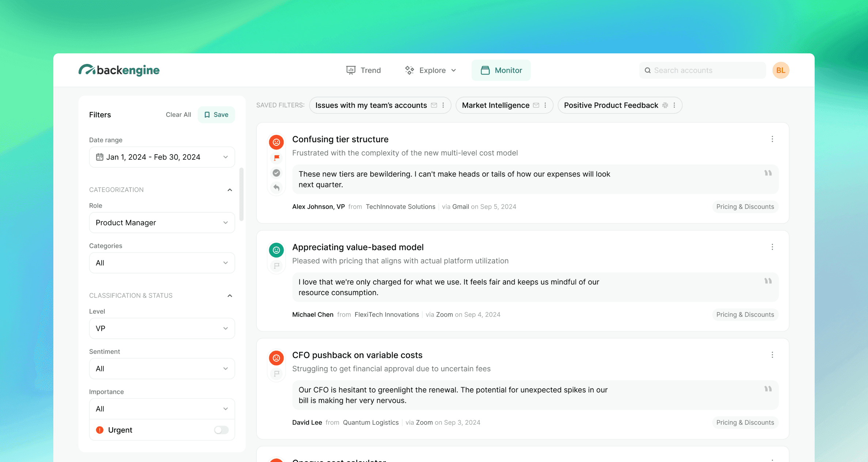The height and width of the screenshot is (462, 868).
Task: Click mail icon on Market Intelligence filter
Action: click(536, 105)
